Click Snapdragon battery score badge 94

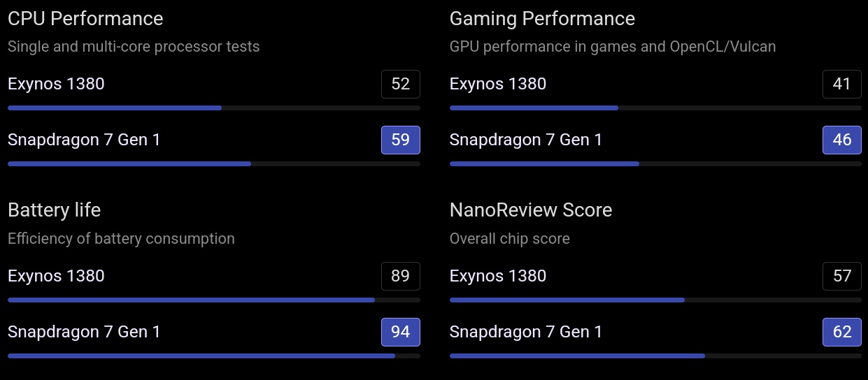(400, 332)
